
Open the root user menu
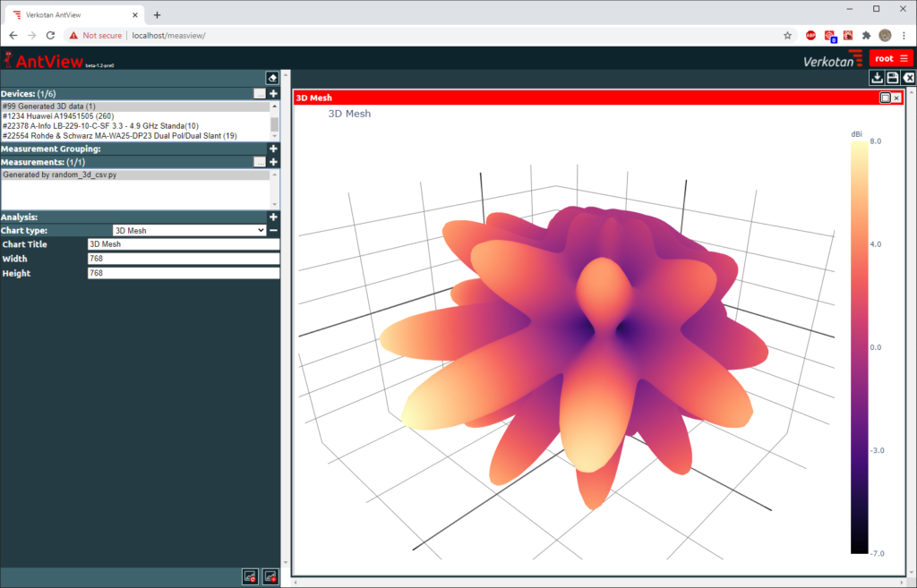pyautogui.click(x=892, y=58)
